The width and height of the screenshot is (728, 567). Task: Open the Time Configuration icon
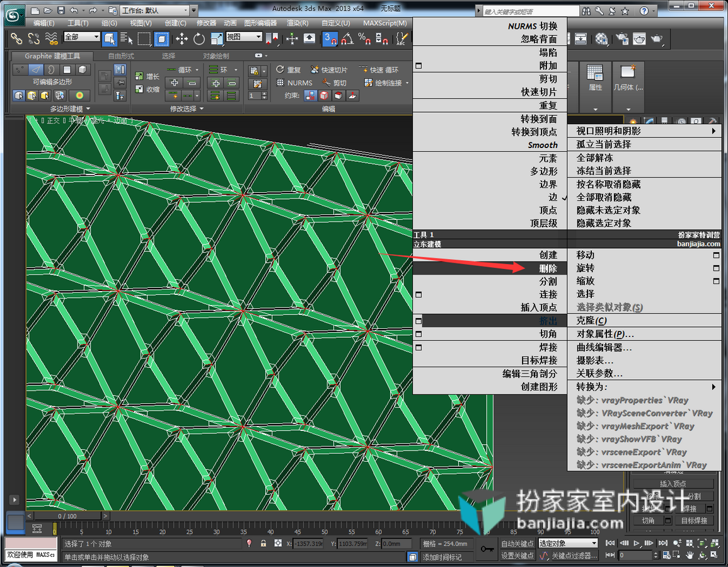click(x=666, y=555)
